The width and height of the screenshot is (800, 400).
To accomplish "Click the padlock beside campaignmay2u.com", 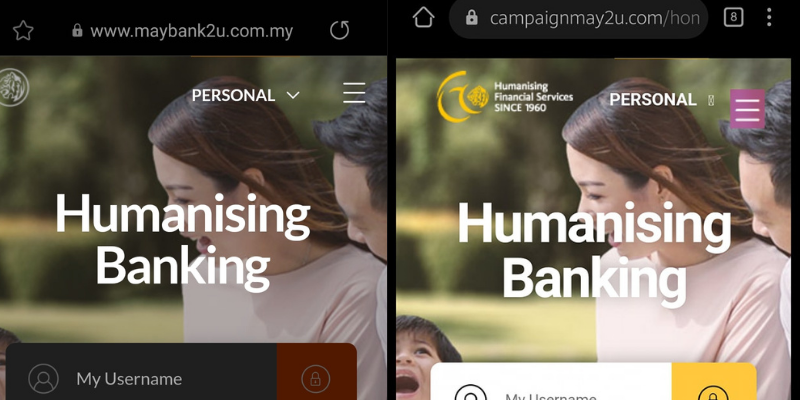I will click(472, 18).
